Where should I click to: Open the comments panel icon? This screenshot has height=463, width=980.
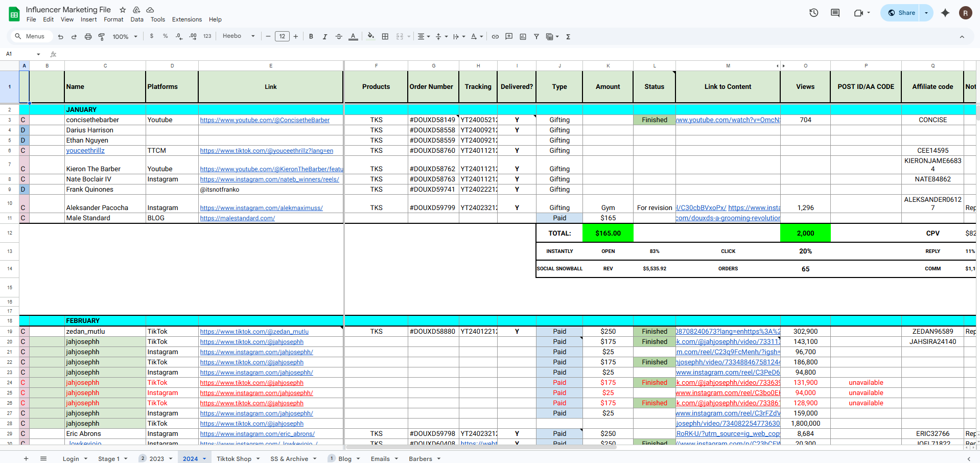click(835, 13)
